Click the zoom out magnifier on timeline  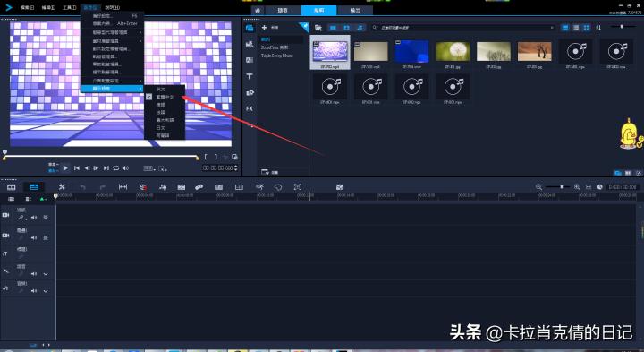pyautogui.click(x=538, y=187)
